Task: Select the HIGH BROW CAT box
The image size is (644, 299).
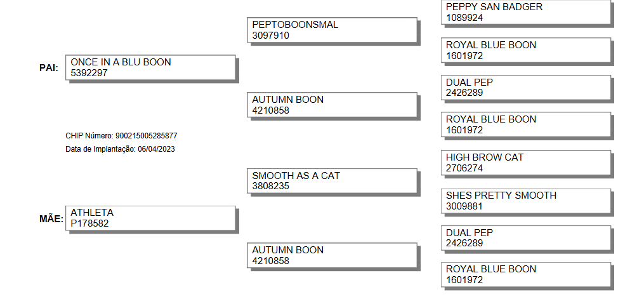Action: [x=526, y=163]
